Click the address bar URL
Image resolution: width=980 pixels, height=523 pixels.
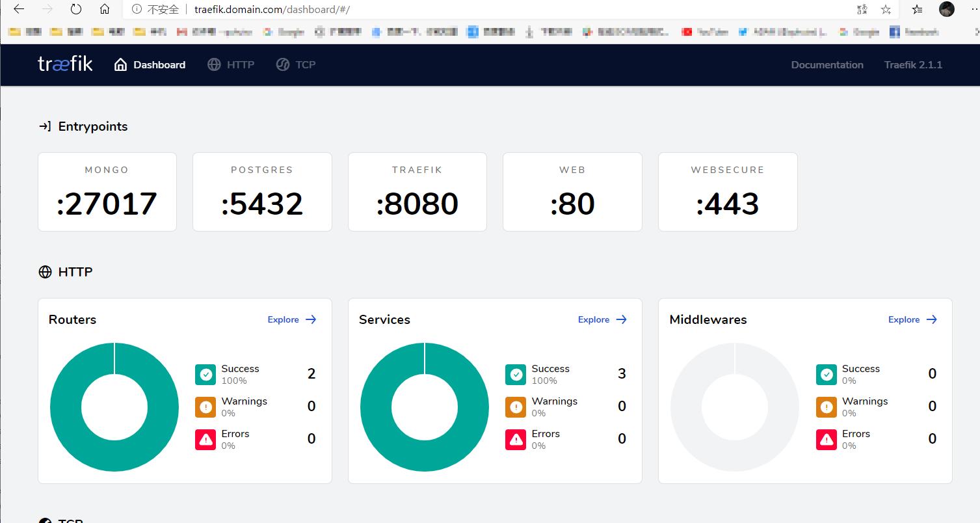[272, 10]
